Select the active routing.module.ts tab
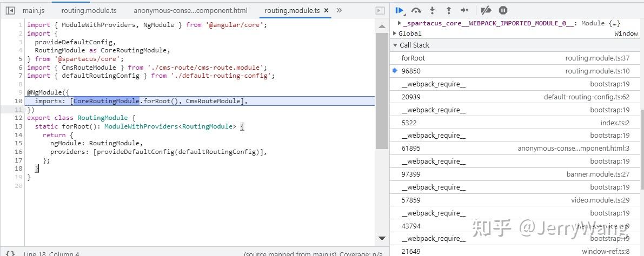Image resolution: width=644 pixels, height=256 pixels. pos(292,11)
